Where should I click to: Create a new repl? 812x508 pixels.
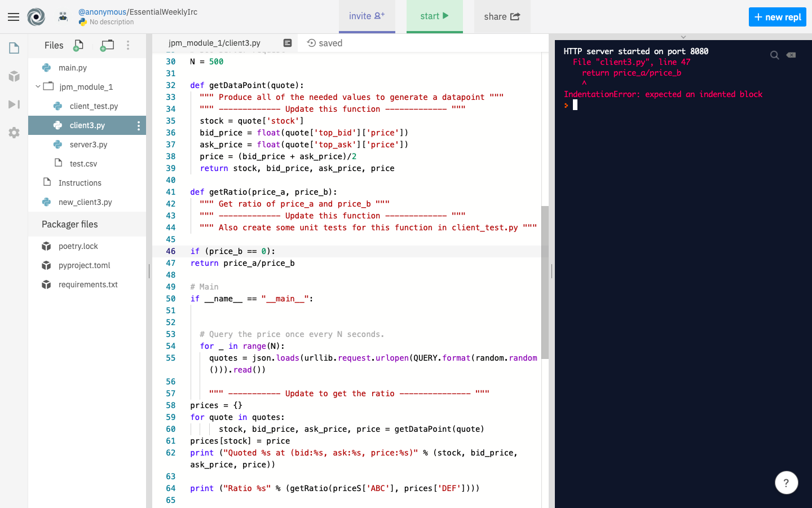pyautogui.click(x=777, y=17)
